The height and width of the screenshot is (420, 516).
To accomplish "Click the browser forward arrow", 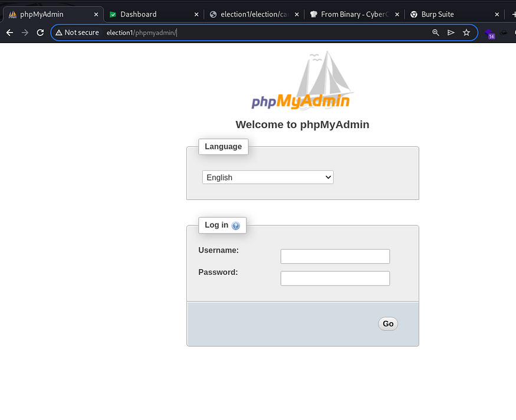I will coord(25,32).
